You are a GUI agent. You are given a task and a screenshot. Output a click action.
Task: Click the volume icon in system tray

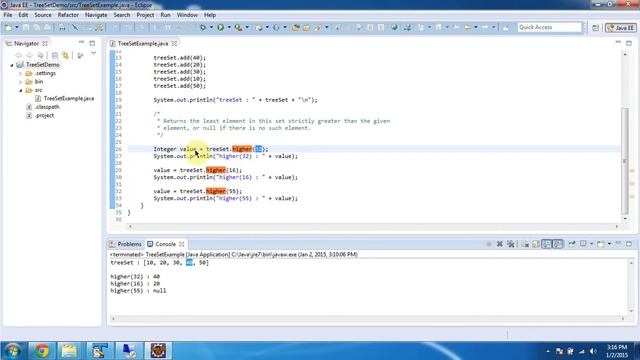[593, 351]
